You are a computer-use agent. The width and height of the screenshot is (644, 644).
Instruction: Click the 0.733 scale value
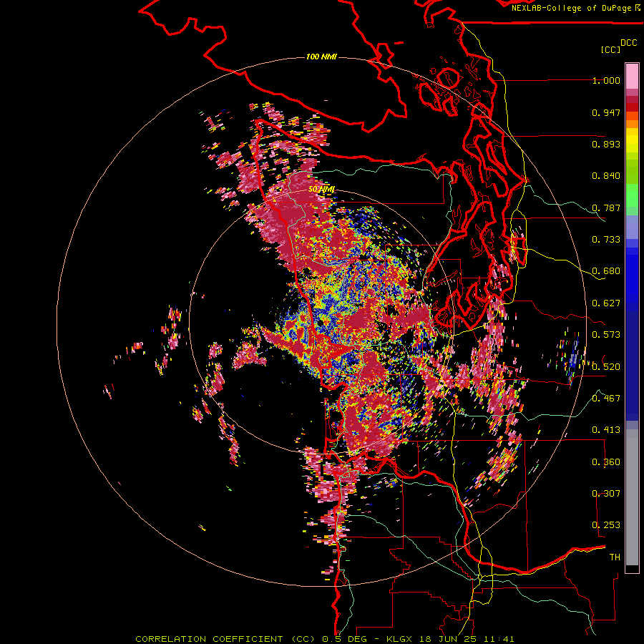pyautogui.click(x=606, y=240)
